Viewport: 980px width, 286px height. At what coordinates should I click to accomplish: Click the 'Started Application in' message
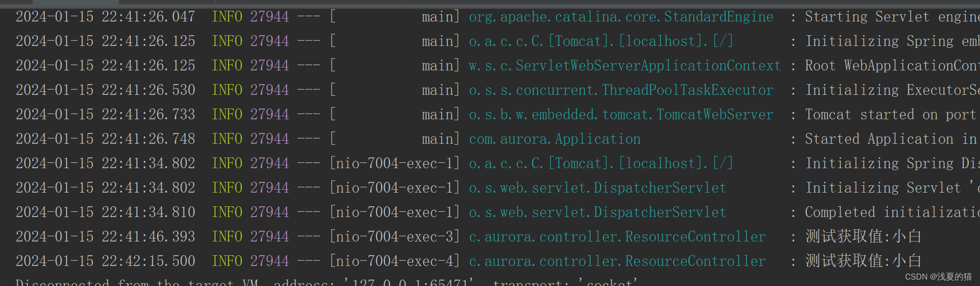click(x=891, y=139)
